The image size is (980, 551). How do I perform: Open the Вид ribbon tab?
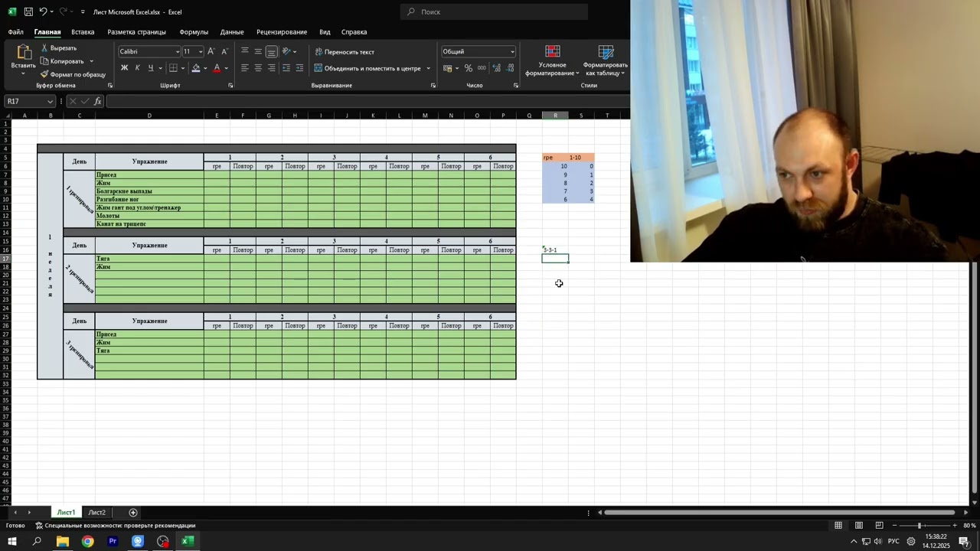(x=325, y=32)
